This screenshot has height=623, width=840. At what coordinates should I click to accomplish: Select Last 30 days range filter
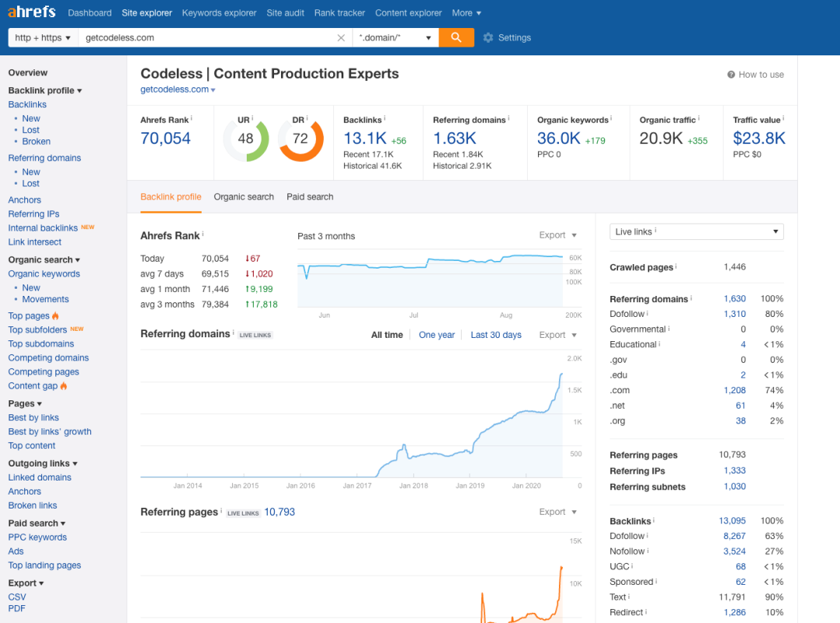[496, 335]
